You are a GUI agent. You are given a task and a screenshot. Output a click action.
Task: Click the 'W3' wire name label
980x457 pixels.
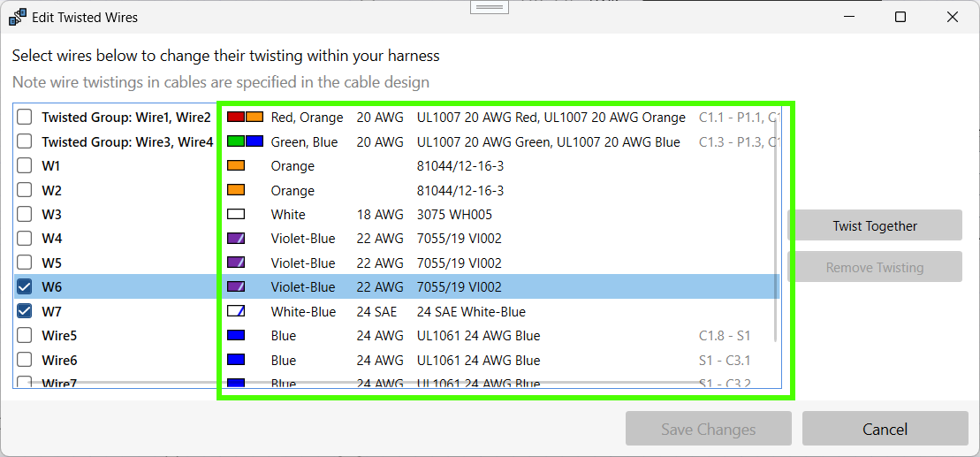coord(51,215)
